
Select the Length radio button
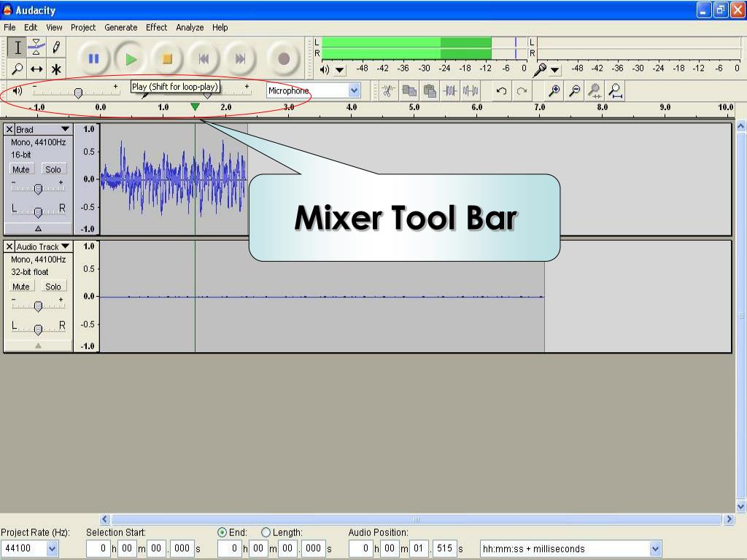coord(266,532)
